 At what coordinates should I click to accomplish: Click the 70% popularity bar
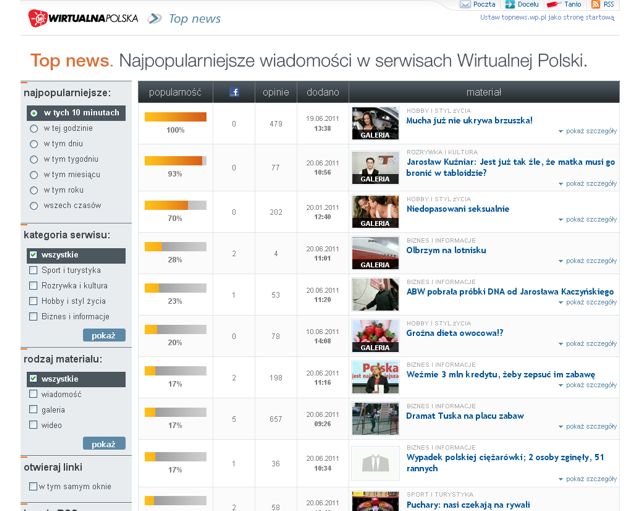[x=176, y=205]
